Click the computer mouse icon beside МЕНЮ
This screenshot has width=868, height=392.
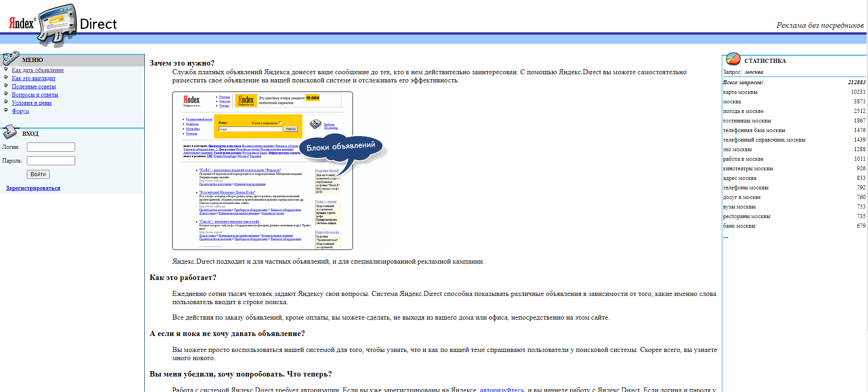[x=10, y=59]
